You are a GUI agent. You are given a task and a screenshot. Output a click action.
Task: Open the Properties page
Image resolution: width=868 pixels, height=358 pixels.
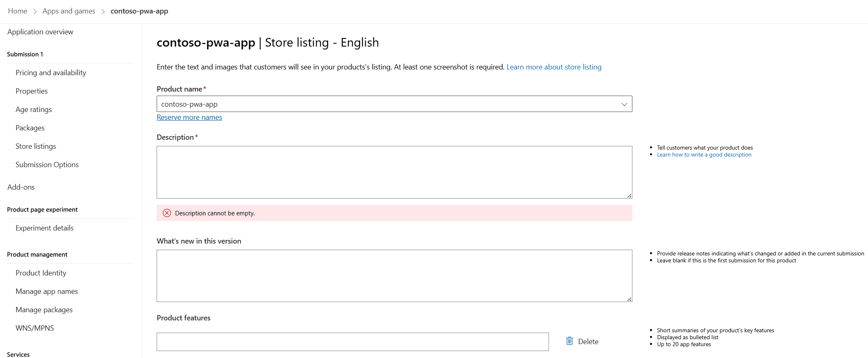(x=31, y=91)
